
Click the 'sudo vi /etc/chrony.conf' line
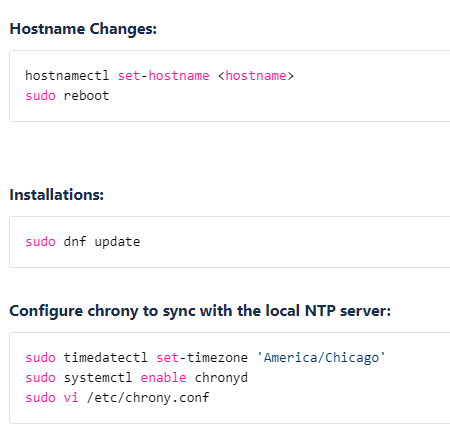coord(117,398)
